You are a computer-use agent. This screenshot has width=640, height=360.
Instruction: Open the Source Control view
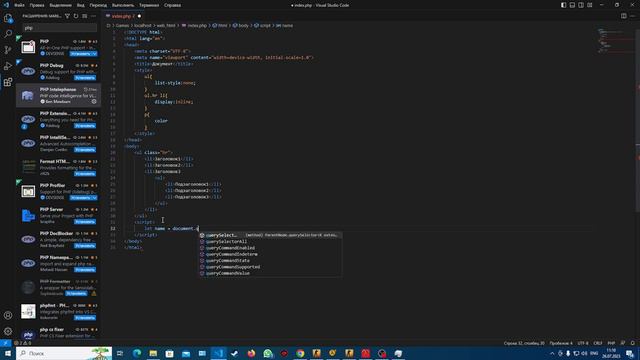(8, 50)
